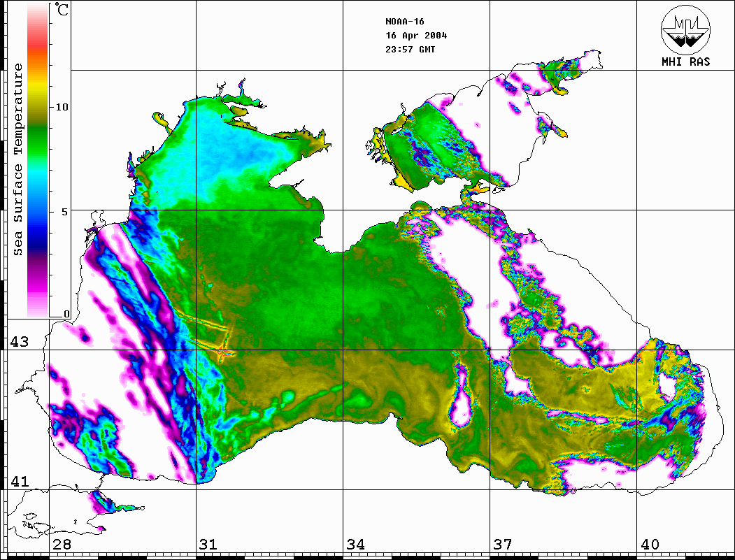Viewport: 735px width, 560px height.
Task: Click longitude label "34"
Action: click(x=355, y=545)
